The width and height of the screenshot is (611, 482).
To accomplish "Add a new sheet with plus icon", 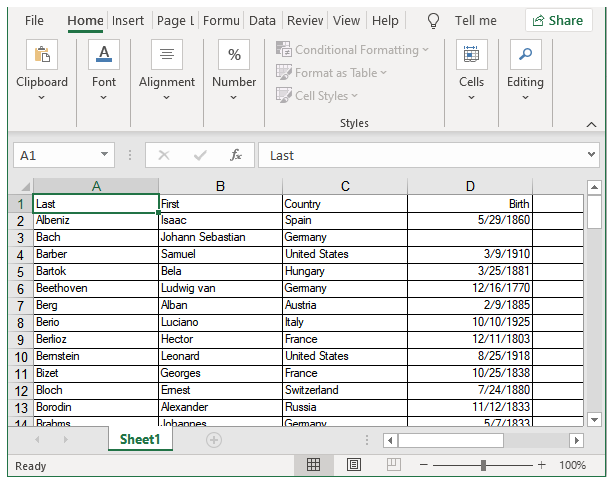I will click(x=213, y=440).
